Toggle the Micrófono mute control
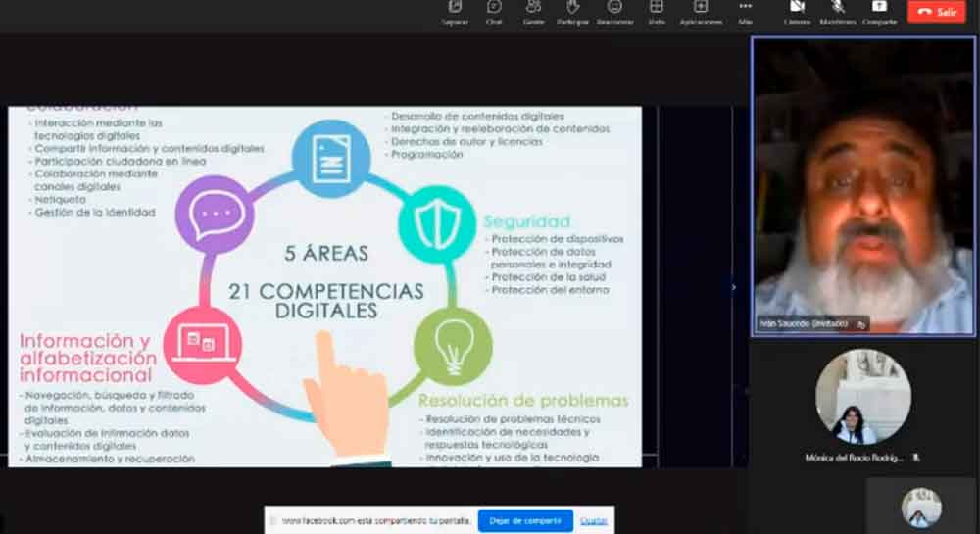Viewport: 980px width, 534px height. coord(838,11)
